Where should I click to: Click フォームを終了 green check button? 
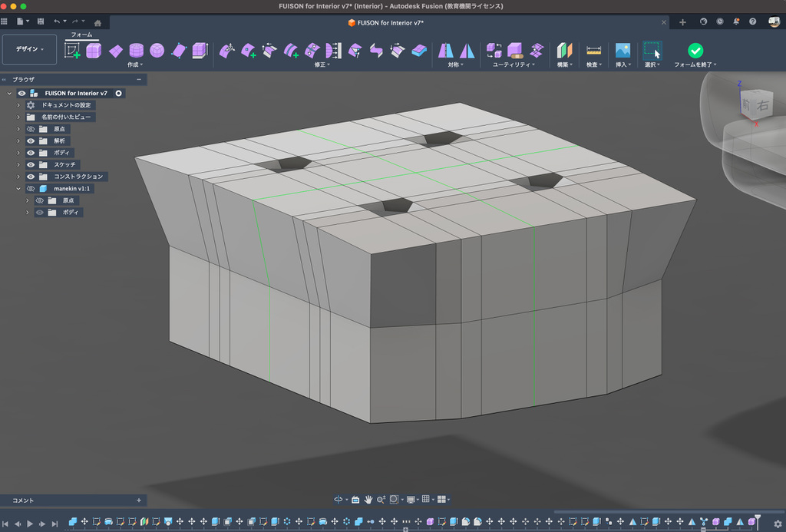695,51
